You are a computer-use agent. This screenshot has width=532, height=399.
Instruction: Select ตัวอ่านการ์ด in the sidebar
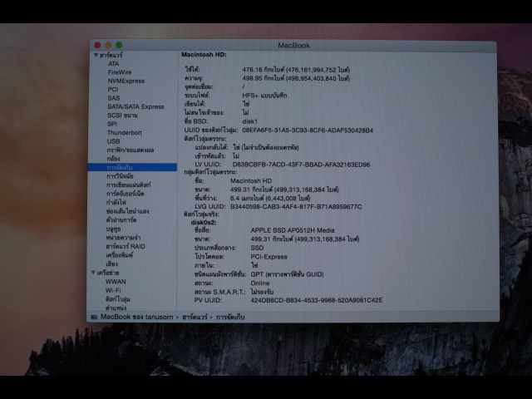[x=121, y=220]
